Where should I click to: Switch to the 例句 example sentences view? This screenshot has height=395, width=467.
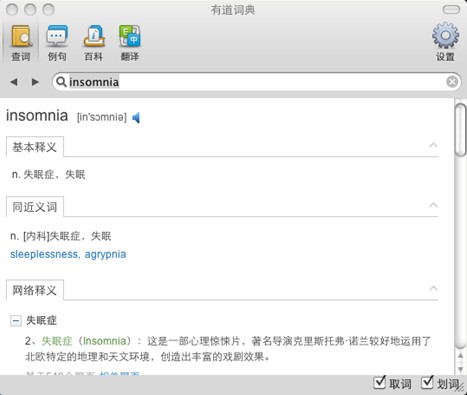(57, 42)
